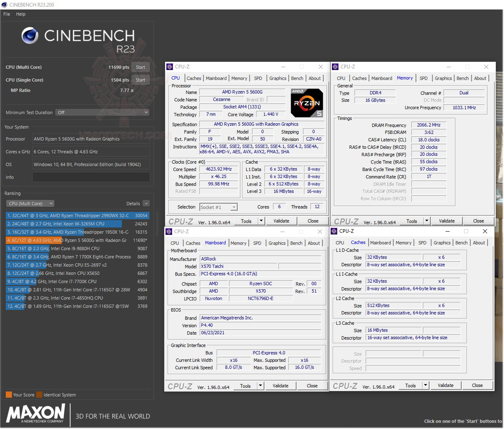Open About tab in the CPU-Z Memory window

tap(480, 78)
